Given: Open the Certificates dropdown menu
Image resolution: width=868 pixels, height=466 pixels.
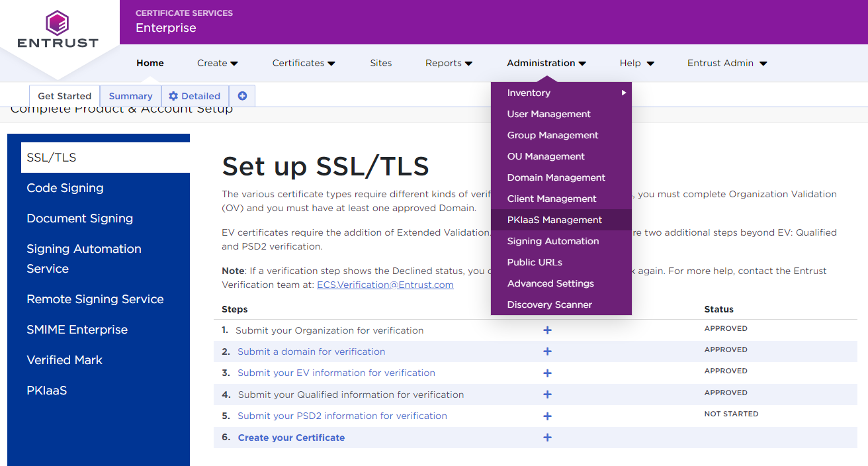Looking at the screenshot, I should pos(303,63).
